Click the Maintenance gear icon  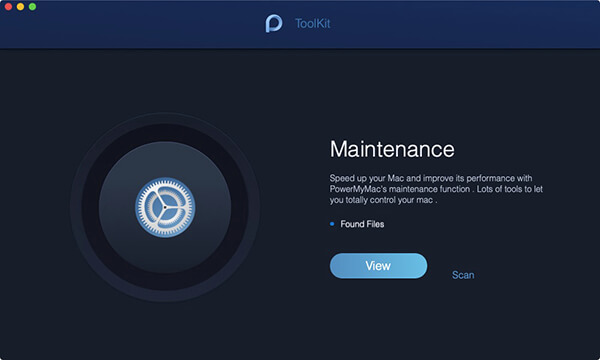165,207
